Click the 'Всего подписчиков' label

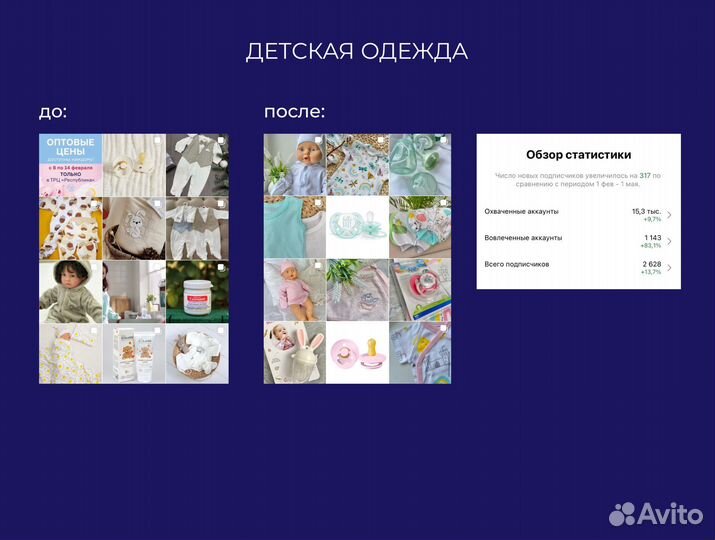517,265
